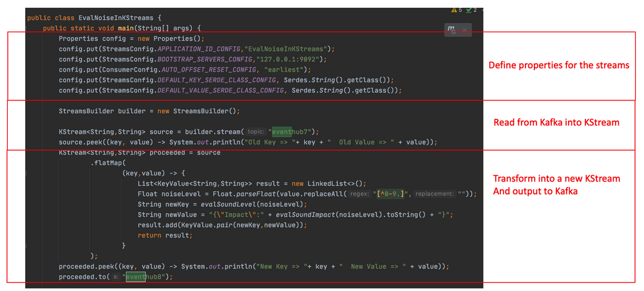The width and height of the screenshot is (644, 291).
Task: Click AUTO_OFFSET_RESET_CONFIG constant
Action: [x=209, y=70]
